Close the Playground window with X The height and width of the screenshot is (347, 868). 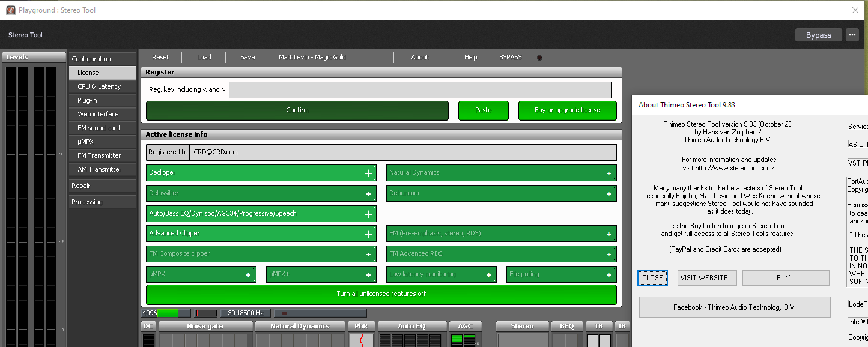[855, 10]
